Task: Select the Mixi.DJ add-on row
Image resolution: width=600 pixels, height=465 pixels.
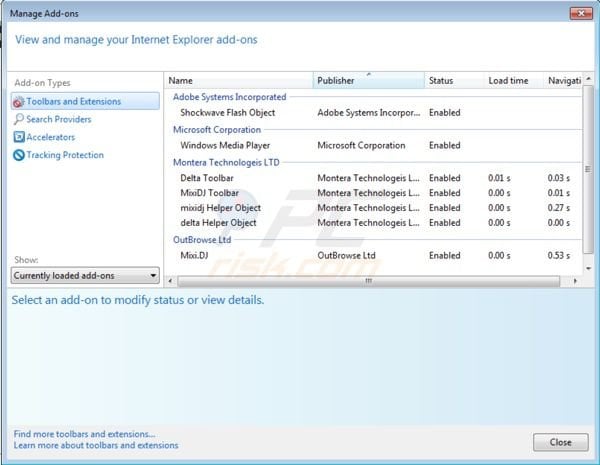Action: point(373,256)
